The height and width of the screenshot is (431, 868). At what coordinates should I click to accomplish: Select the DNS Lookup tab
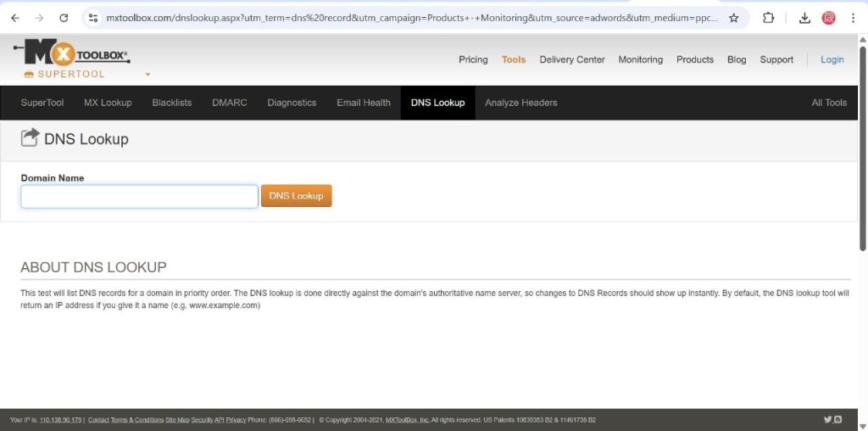[x=438, y=103]
